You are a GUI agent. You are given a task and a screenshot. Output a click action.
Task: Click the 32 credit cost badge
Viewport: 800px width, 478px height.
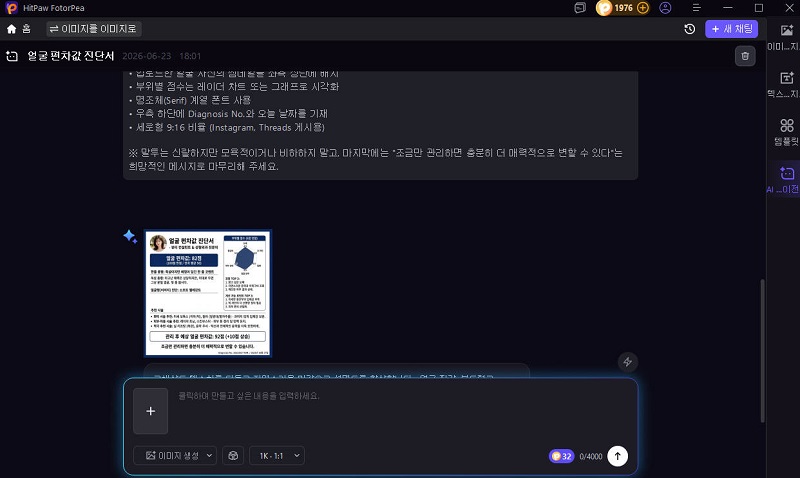(x=561, y=456)
